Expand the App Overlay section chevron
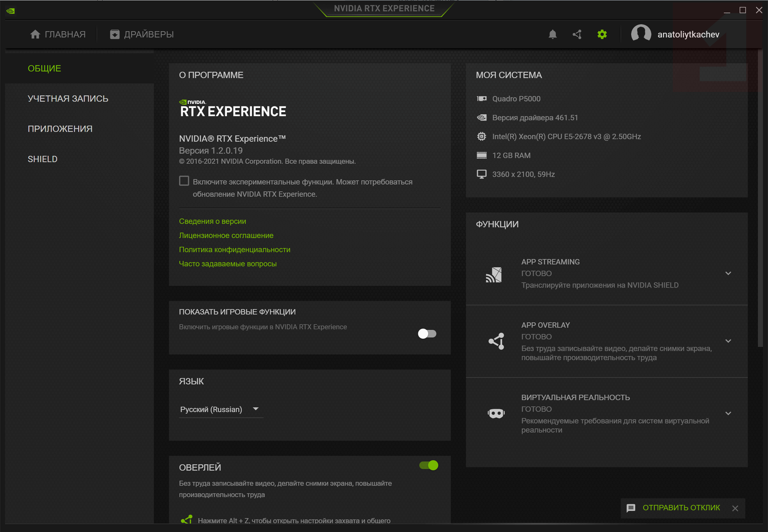The height and width of the screenshot is (532, 768). (728, 341)
